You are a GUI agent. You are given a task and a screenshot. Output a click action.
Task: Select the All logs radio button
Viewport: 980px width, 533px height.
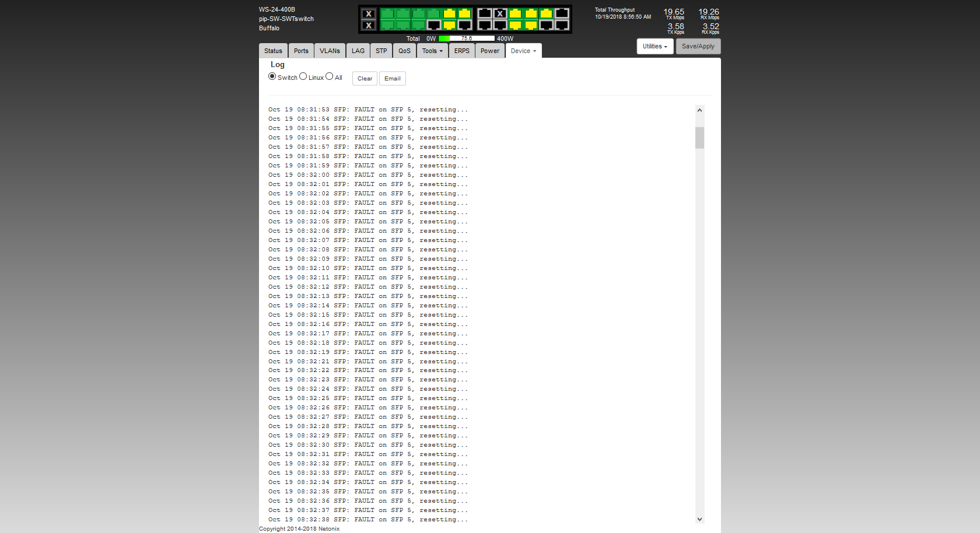[329, 76]
